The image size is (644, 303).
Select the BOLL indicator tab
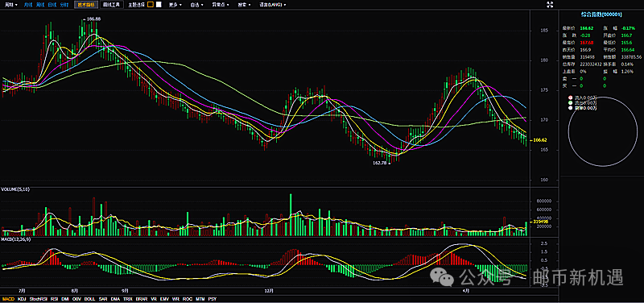pyautogui.click(x=89, y=299)
